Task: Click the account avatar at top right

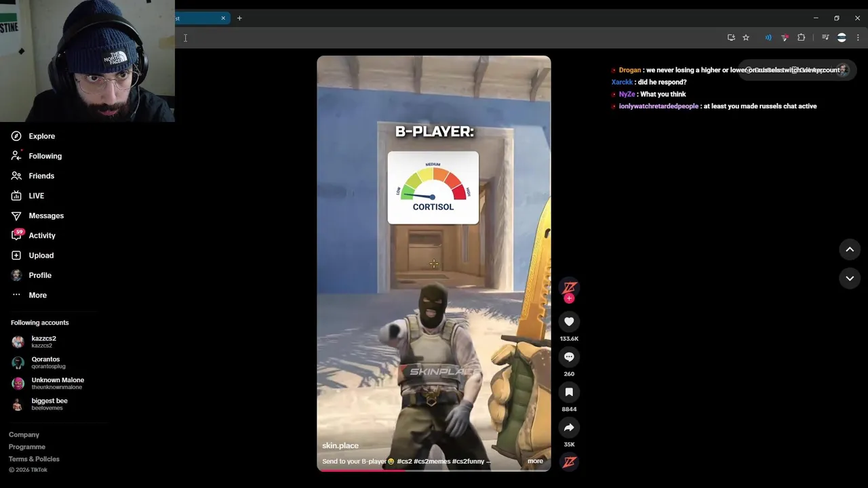Action: pyautogui.click(x=843, y=70)
